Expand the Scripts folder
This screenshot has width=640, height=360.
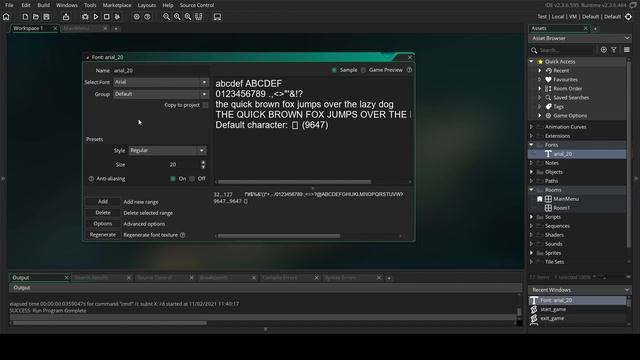coord(531,217)
